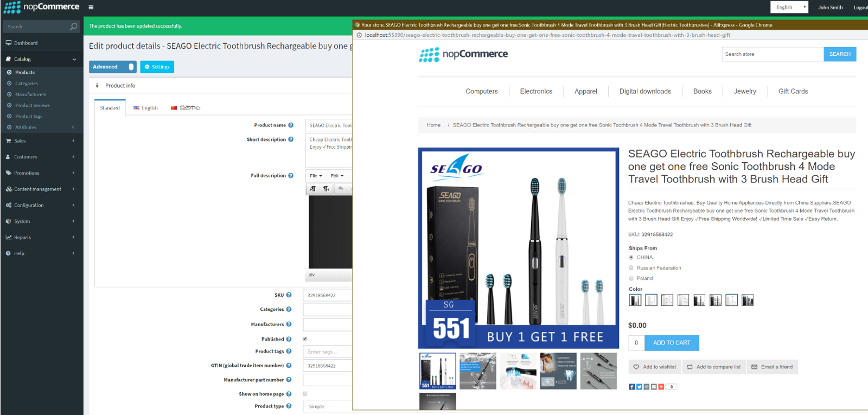Click the Product type help icon
868x415 pixels.
(x=289, y=406)
